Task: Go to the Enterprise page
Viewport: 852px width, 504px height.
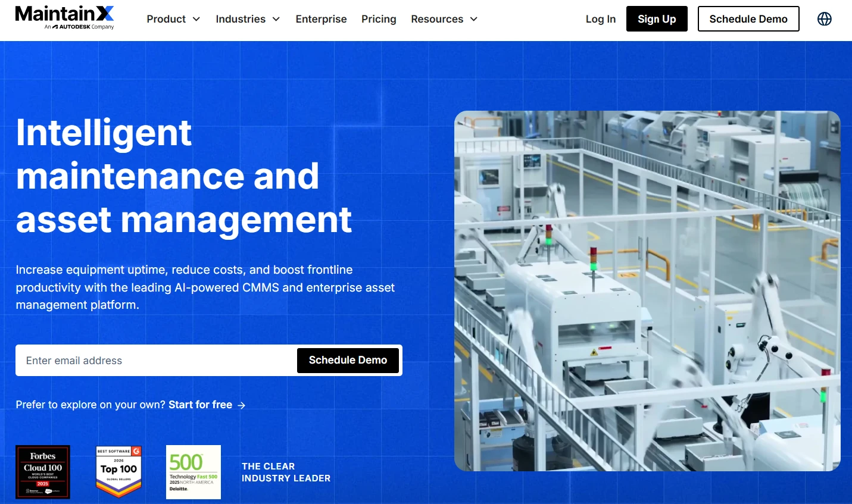Action: (x=321, y=19)
